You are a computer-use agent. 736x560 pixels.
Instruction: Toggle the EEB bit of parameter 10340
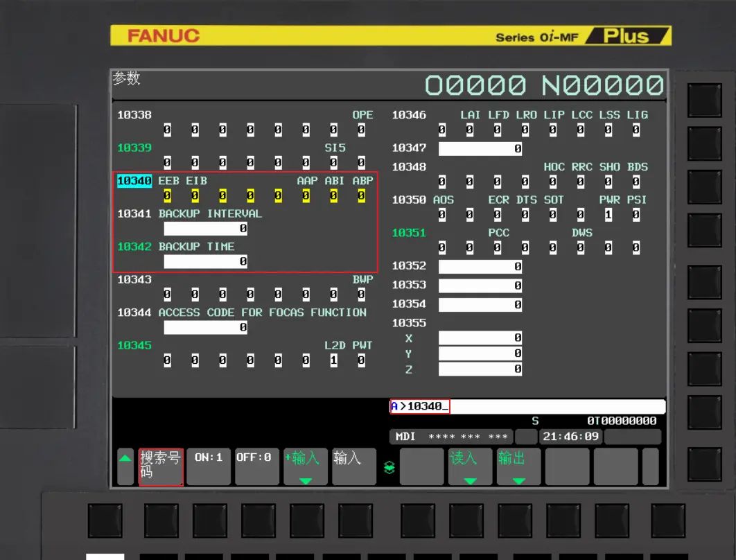click(x=168, y=195)
